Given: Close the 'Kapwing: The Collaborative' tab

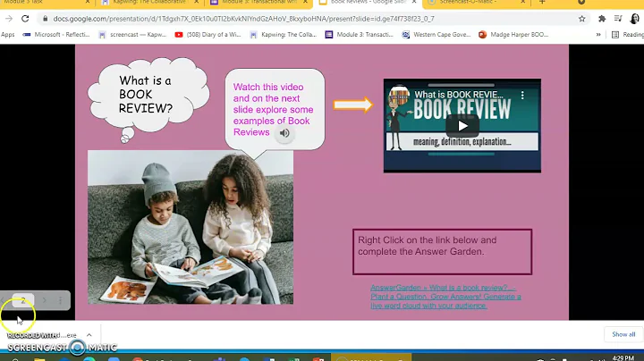Looking at the screenshot, I should [196, 2].
